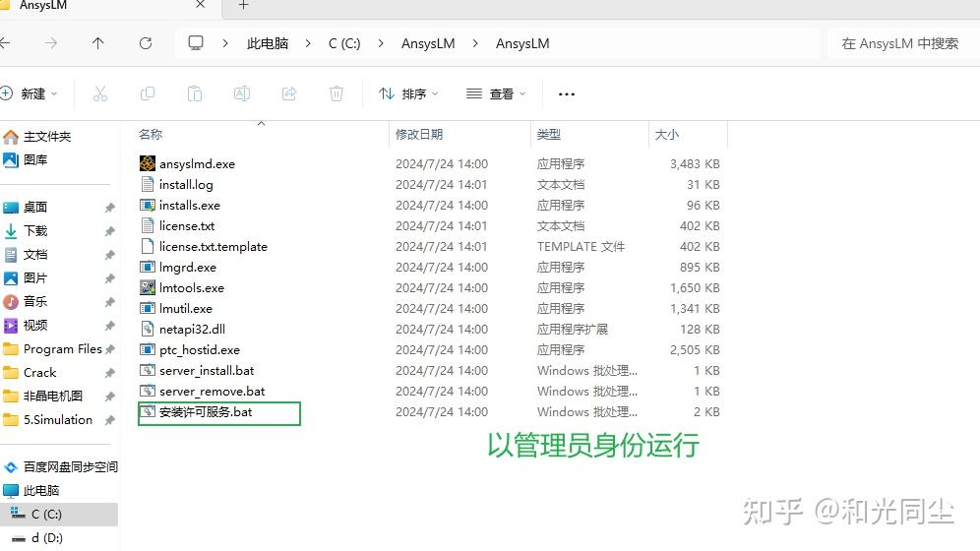Click the Copy icon in toolbar
This screenshot has height=551, width=980.
(x=148, y=93)
